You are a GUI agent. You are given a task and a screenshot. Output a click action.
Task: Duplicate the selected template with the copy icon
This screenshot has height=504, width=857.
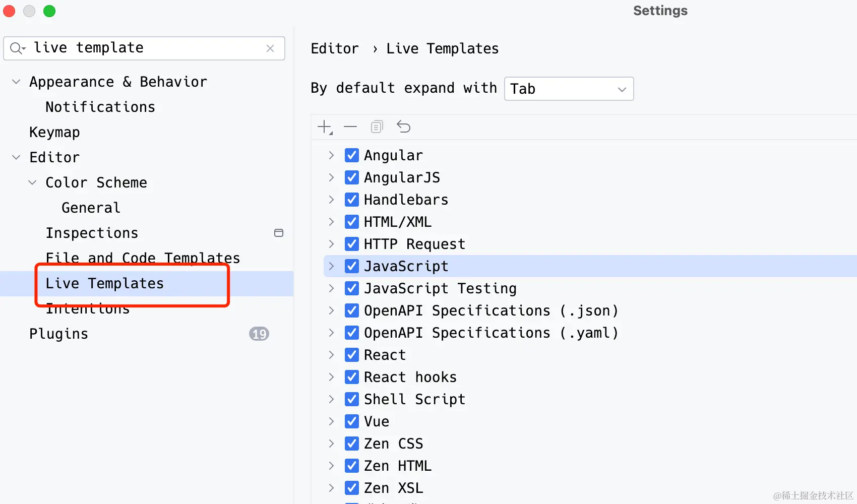377,127
